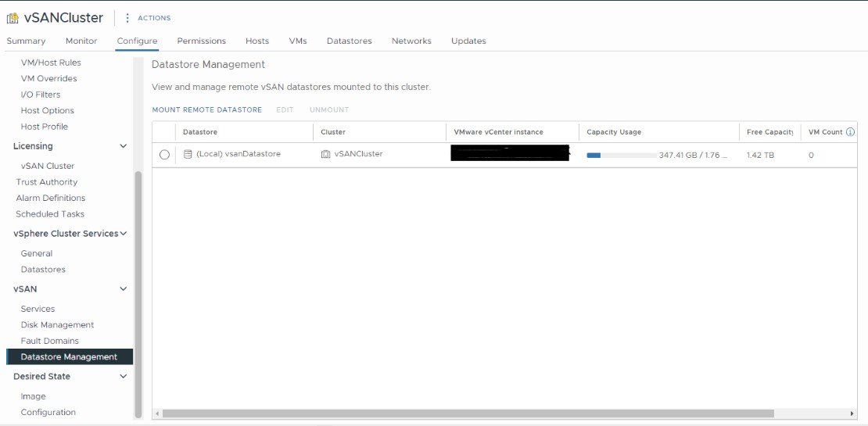Click the horizontal scroll left arrow

pos(156,413)
